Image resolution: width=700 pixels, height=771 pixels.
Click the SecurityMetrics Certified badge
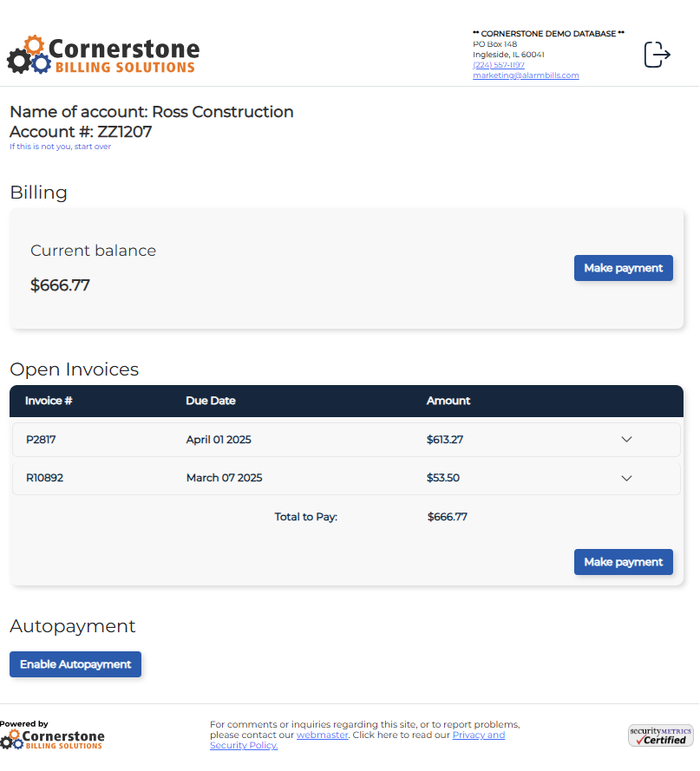[x=660, y=735]
